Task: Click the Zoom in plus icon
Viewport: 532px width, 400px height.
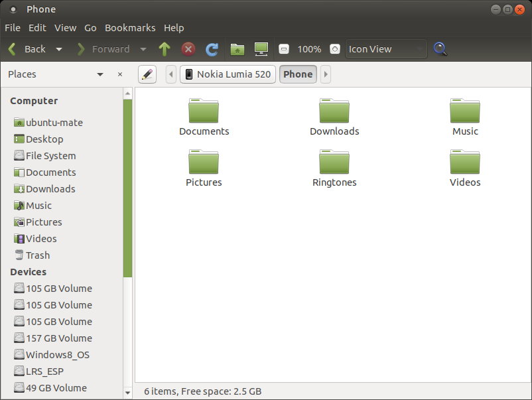Action: click(x=335, y=49)
